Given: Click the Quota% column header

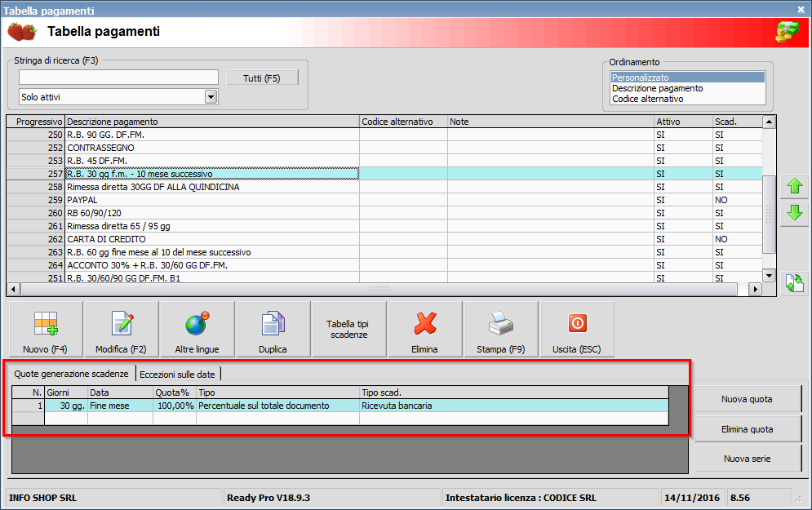Looking at the screenshot, I should pyautogui.click(x=175, y=392).
